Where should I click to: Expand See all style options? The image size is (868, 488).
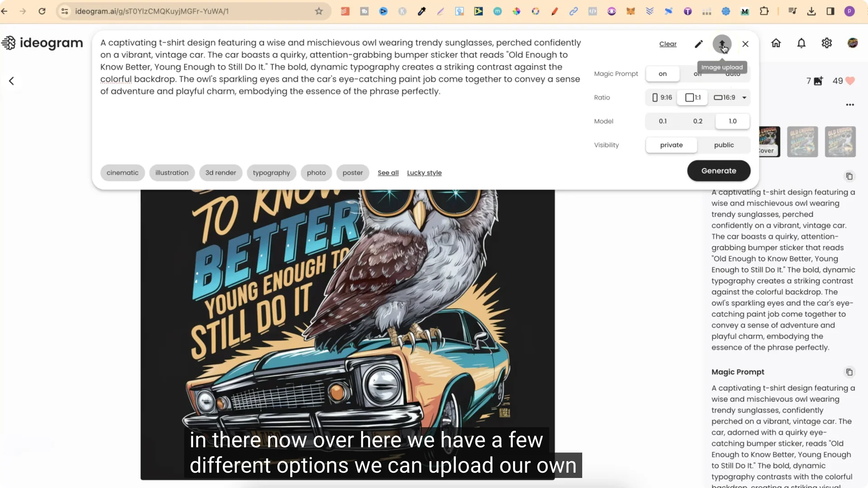point(388,173)
